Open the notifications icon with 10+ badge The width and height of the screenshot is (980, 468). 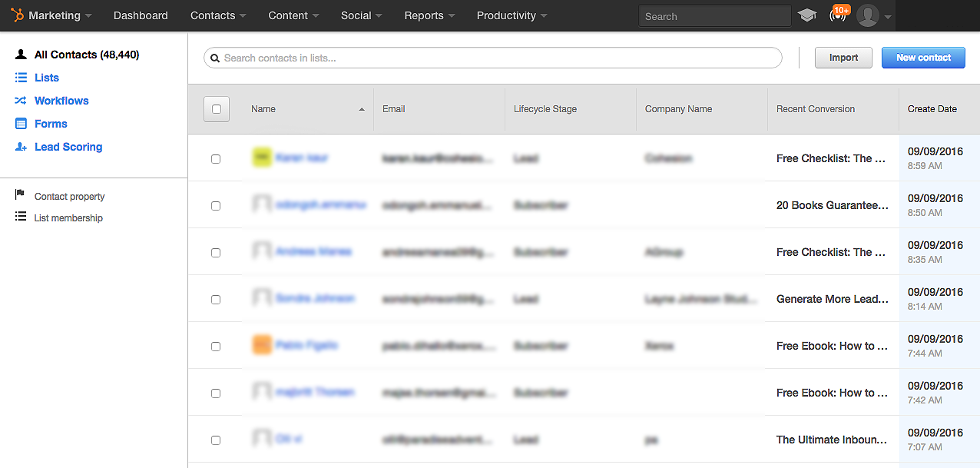(837, 15)
